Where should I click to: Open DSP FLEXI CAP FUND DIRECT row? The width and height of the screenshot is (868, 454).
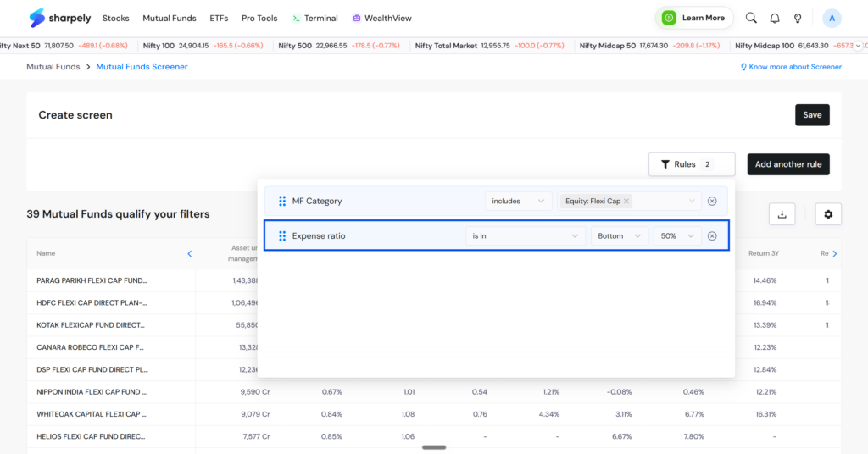(x=92, y=369)
